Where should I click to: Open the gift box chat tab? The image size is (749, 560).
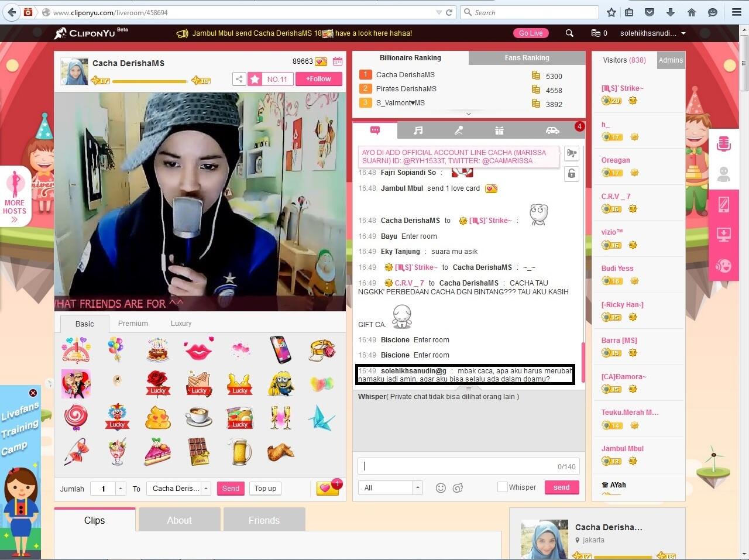[499, 130]
